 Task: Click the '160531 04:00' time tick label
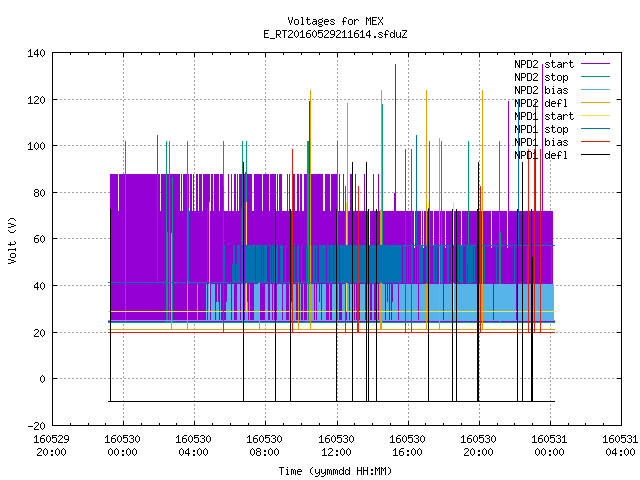coord(620,446)
